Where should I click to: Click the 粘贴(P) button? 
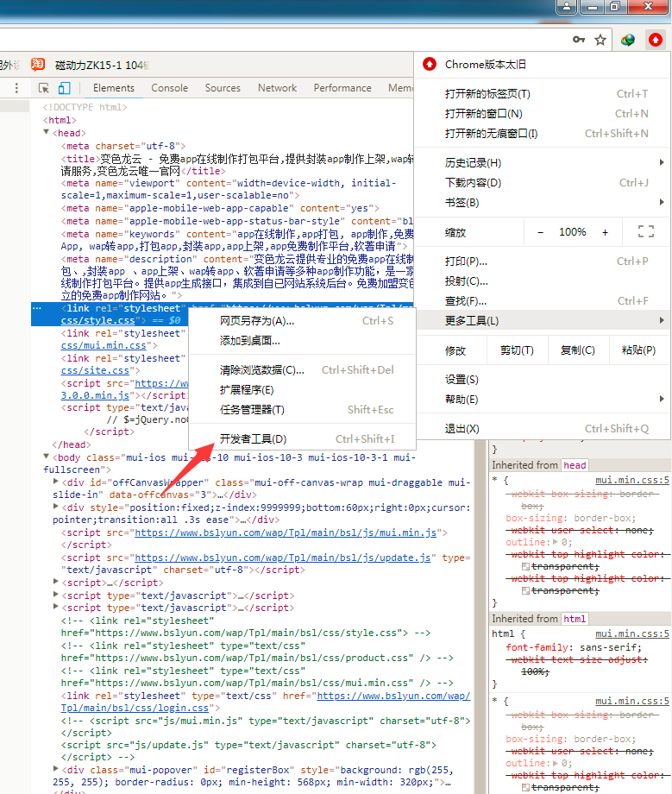click(x=638, y=350)
